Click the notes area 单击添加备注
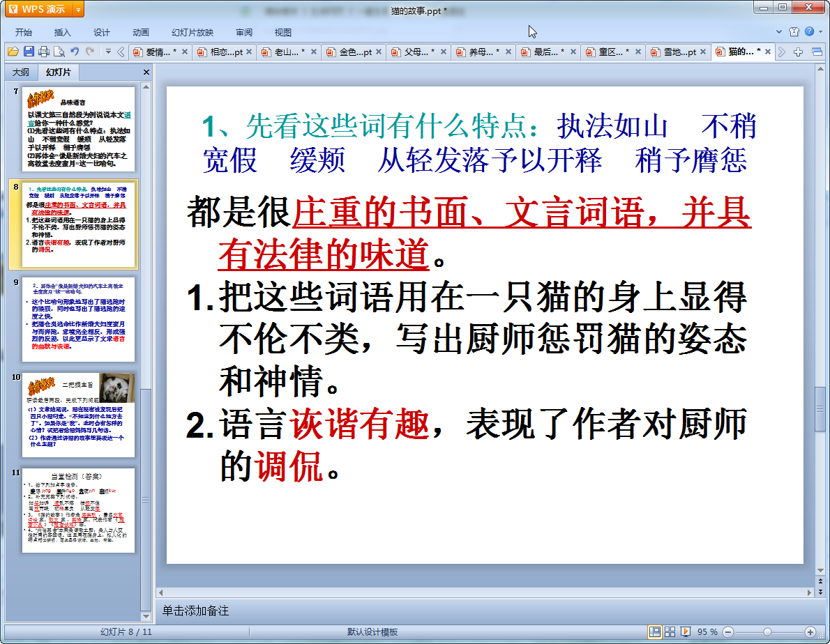This screenshot has height=644, width=830. pos(195,611)
